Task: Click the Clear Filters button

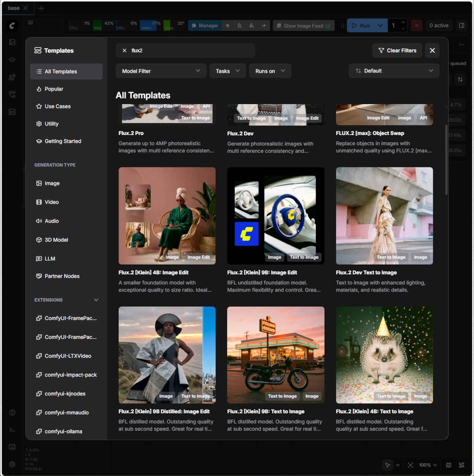Action: click(x=397, y=50)
